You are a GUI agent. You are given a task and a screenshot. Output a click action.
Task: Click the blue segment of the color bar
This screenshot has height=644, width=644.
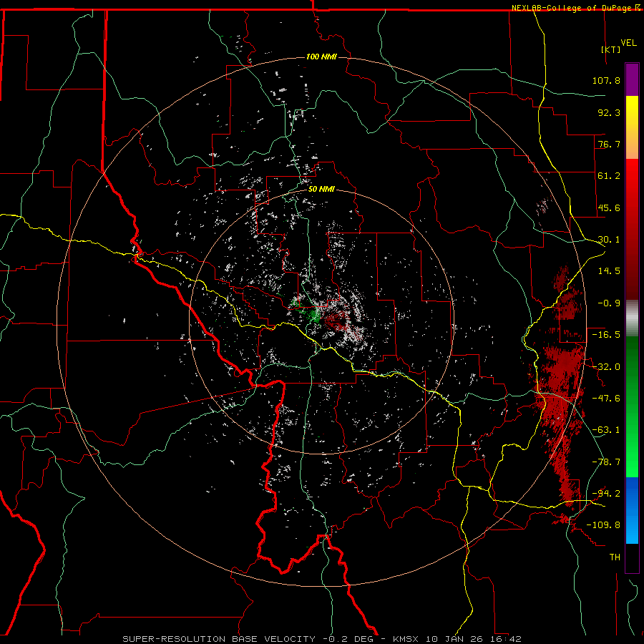click(x=632, y=510)
